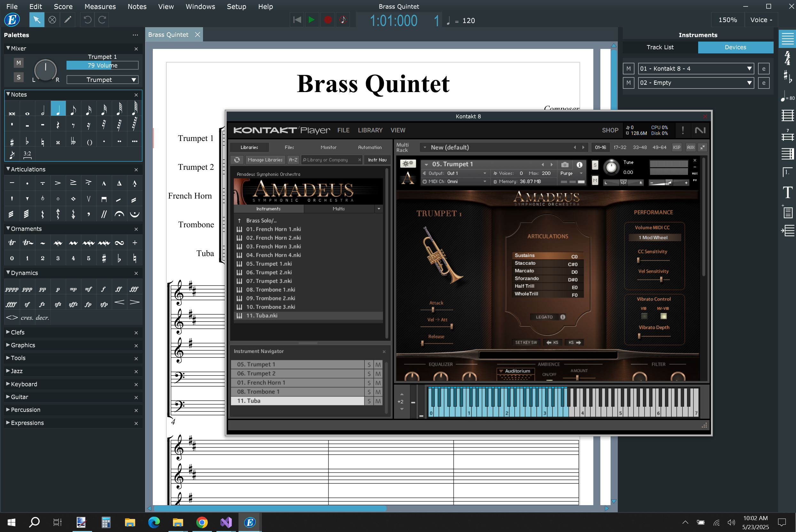Click the Kontakt SHOP button
The image size is (796, 532).
610,130
